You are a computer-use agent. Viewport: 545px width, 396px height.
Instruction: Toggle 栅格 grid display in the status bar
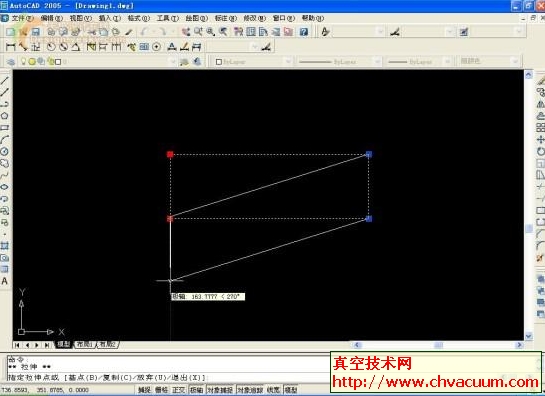[161, 390]
